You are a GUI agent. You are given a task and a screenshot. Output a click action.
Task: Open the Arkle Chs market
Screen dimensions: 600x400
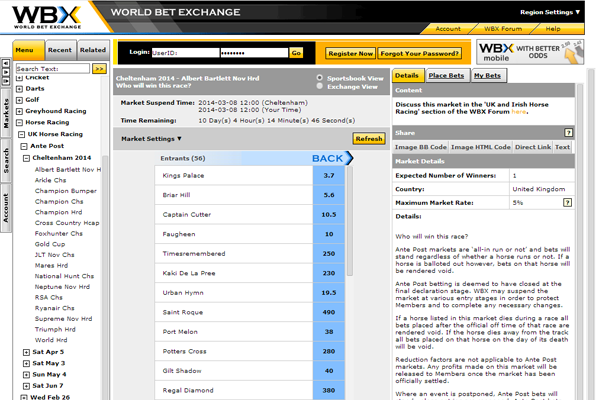[51, 180]
